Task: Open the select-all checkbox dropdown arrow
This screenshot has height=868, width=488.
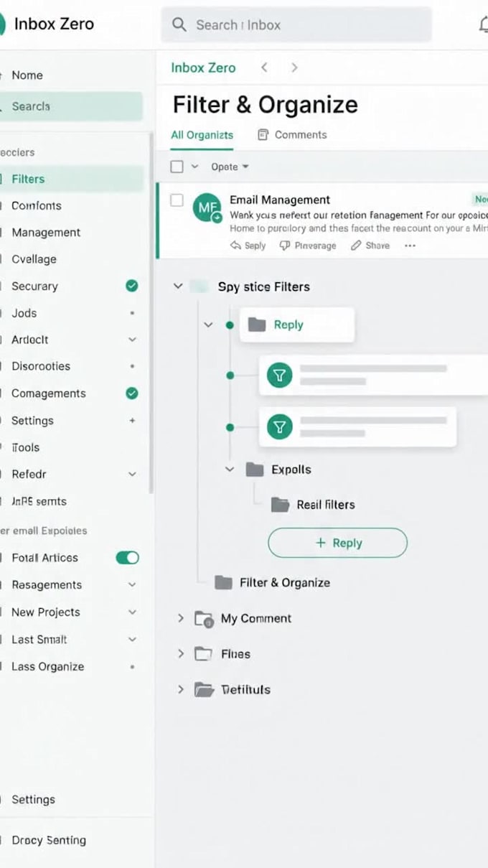Action: [194, 167]
